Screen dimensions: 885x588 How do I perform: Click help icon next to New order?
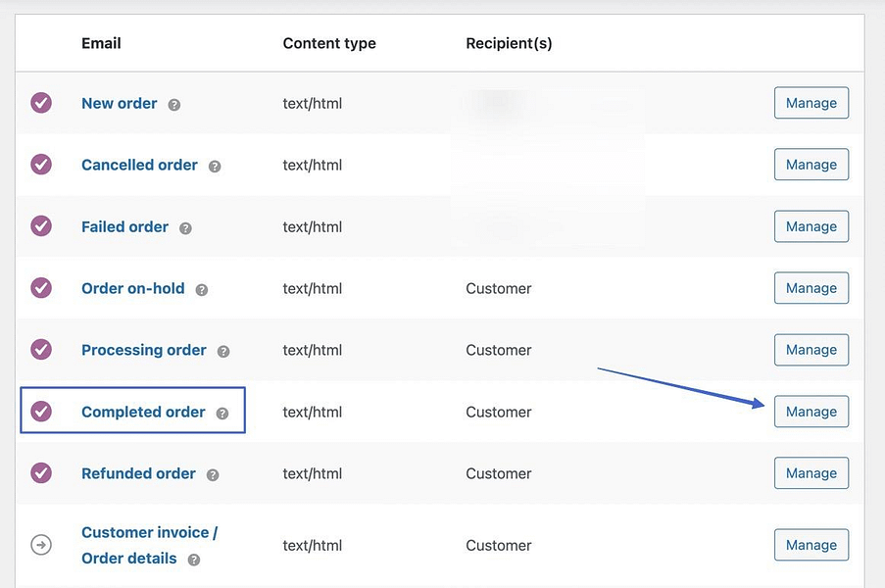174,105
